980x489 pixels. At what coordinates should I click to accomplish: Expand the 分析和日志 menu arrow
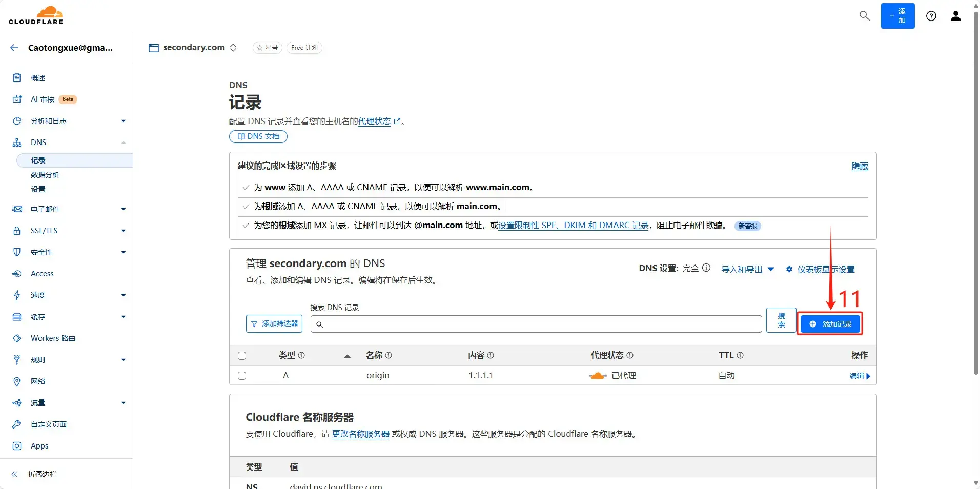point(124,121)
